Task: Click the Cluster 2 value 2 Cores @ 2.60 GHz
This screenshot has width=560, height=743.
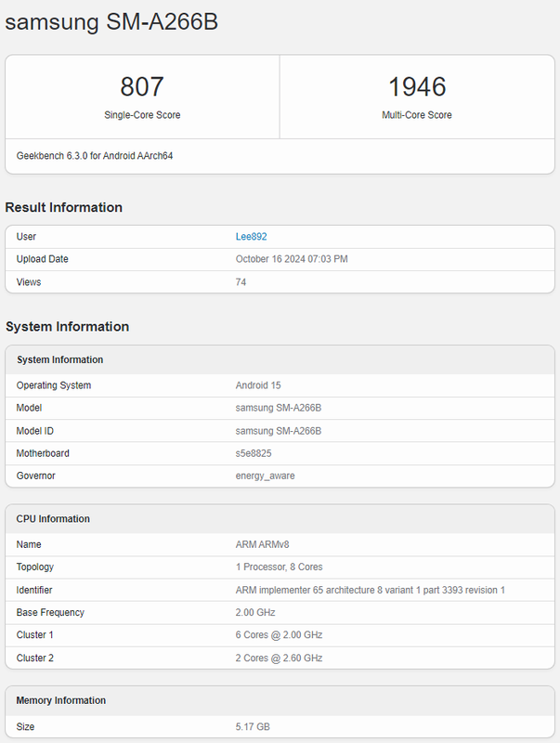Action: (x=279, y=658)
